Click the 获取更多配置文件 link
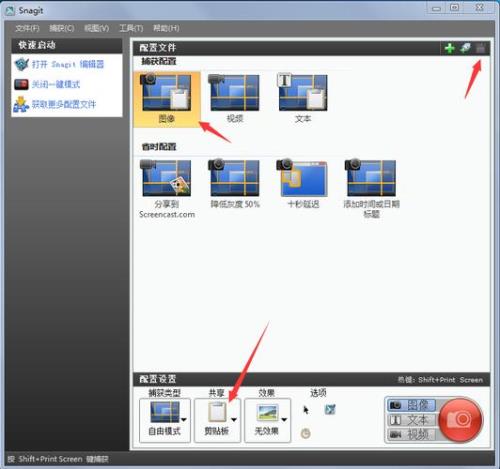The image size is (500, 469). point(64,104)
